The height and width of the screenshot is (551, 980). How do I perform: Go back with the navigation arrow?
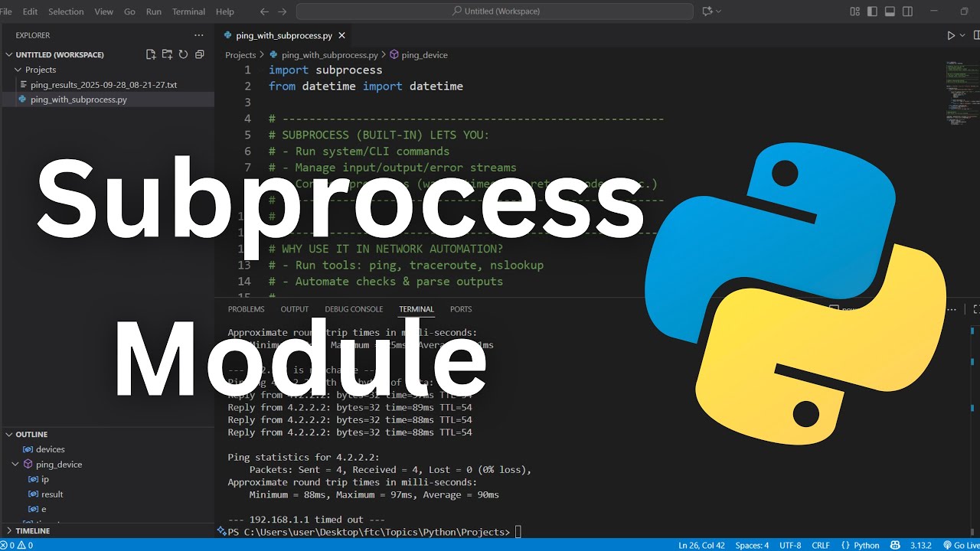264,11
